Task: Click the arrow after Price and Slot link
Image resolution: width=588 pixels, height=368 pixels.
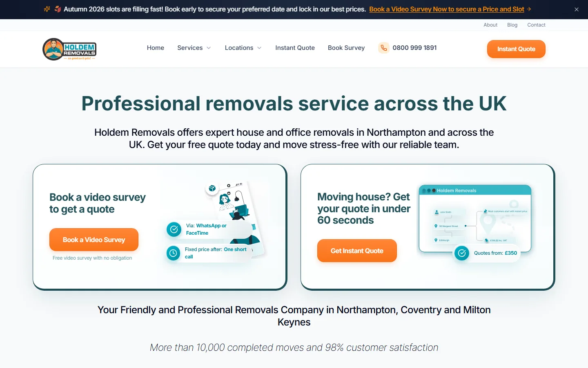Action: point(529,9)
